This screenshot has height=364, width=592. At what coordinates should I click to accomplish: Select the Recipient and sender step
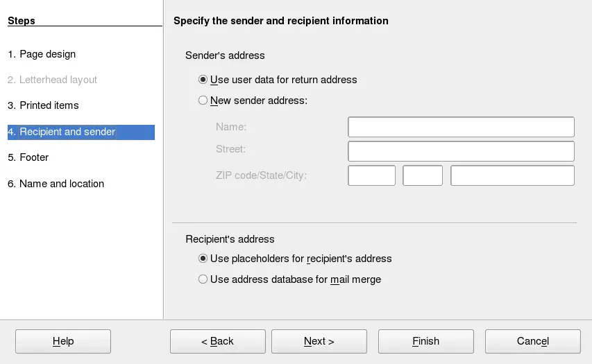[61, 132]
